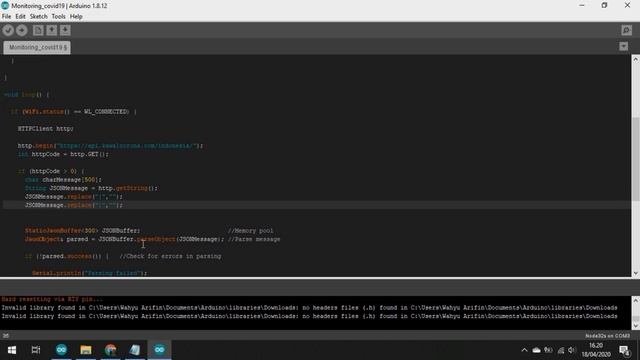Click the 'void loop() {' line

27,95
